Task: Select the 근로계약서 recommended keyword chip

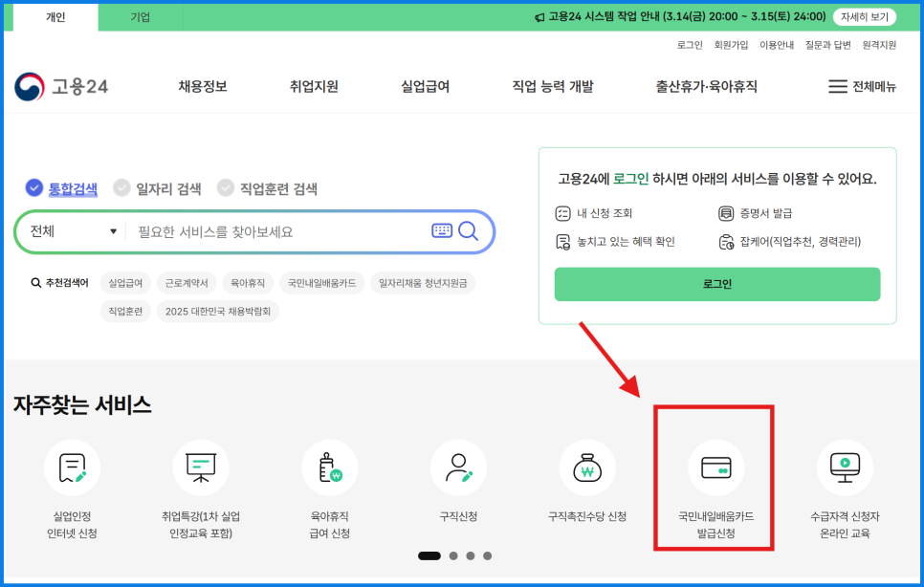Action: pos(187,283)
